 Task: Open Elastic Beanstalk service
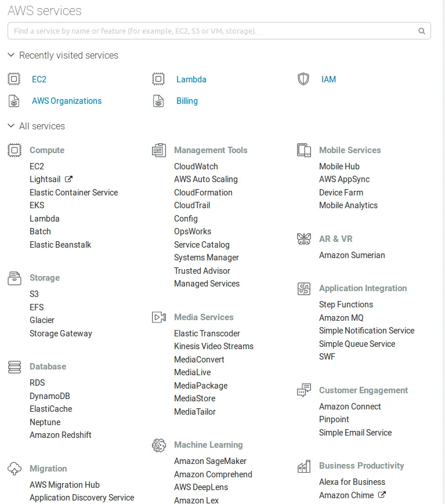pos(60,245)
